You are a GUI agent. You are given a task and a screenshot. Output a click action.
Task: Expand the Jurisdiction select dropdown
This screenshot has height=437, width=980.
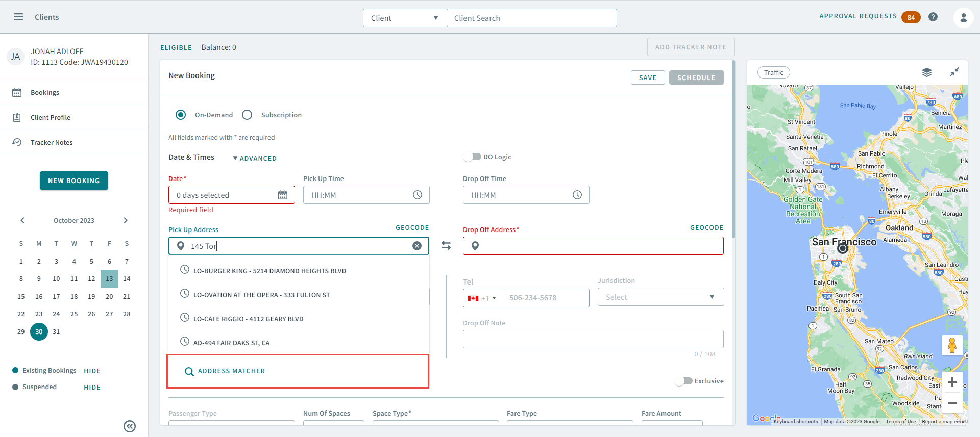tap(660, 297)
